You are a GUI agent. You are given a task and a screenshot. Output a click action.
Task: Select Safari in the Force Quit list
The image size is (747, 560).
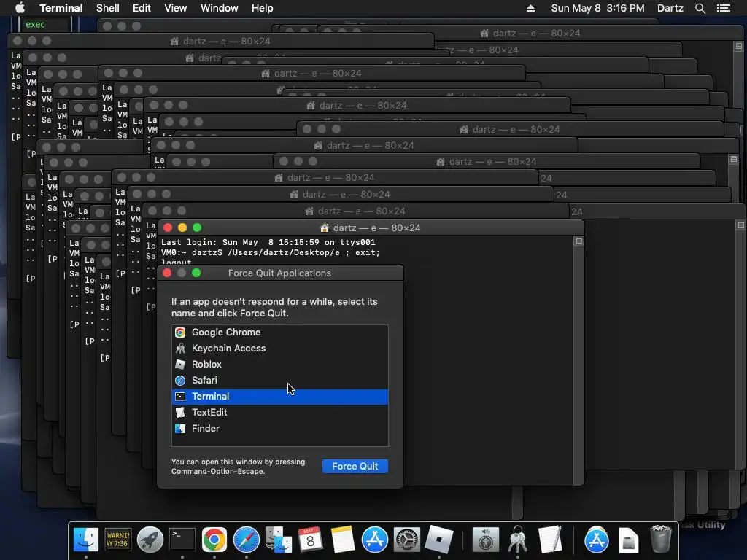click(x=280, y=381)
